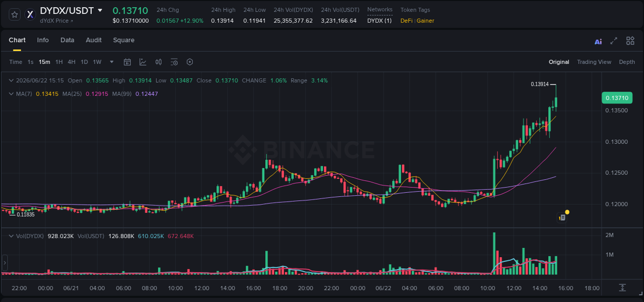
Task: Click the MA(7) value 0.13415
Action: tap(47, 94)
